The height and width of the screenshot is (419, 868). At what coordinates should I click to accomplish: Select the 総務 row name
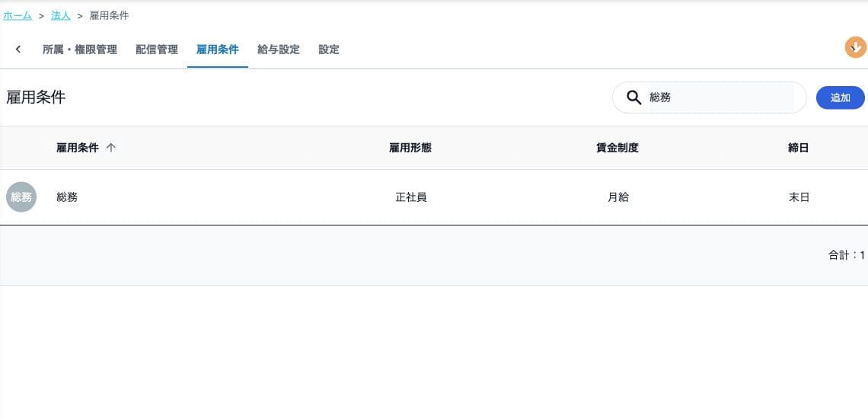coord(67,197)
